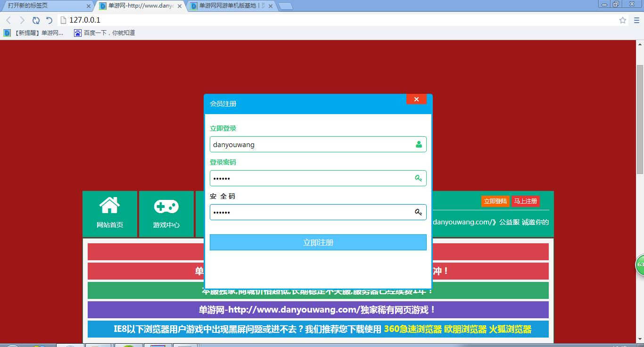644x347 pixels.
Task: Open the 百度一下 bookmark
Action: (x=105, y=33)
